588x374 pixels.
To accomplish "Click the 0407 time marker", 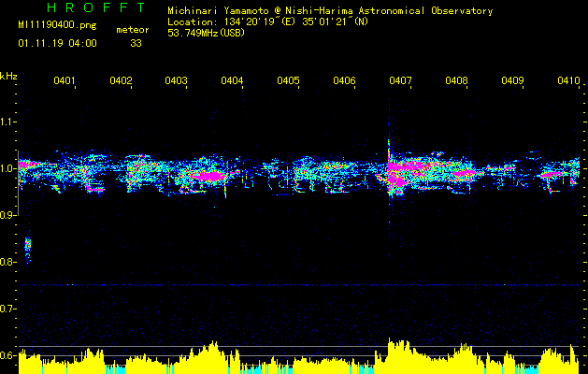I will (x=400, y=80).
